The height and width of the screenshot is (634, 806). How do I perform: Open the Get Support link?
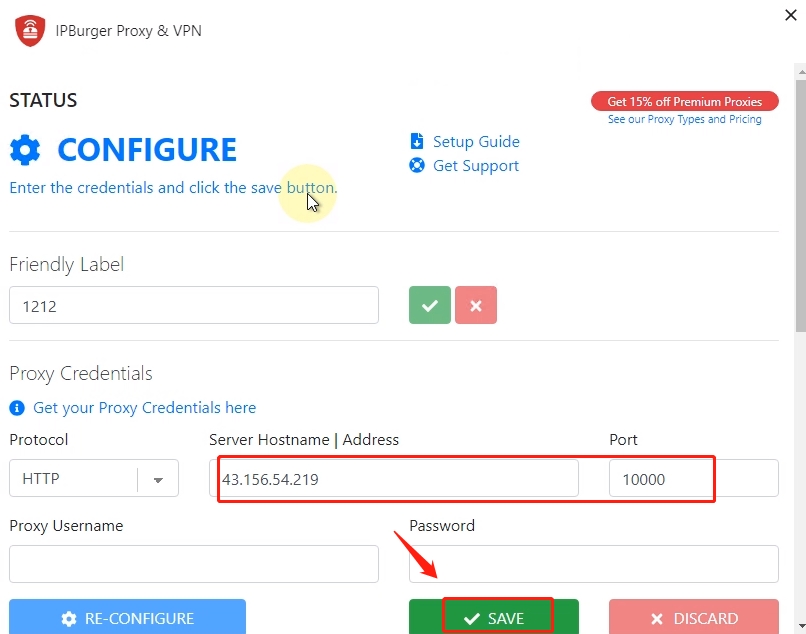pyautogui.click(x=476, y=166)
